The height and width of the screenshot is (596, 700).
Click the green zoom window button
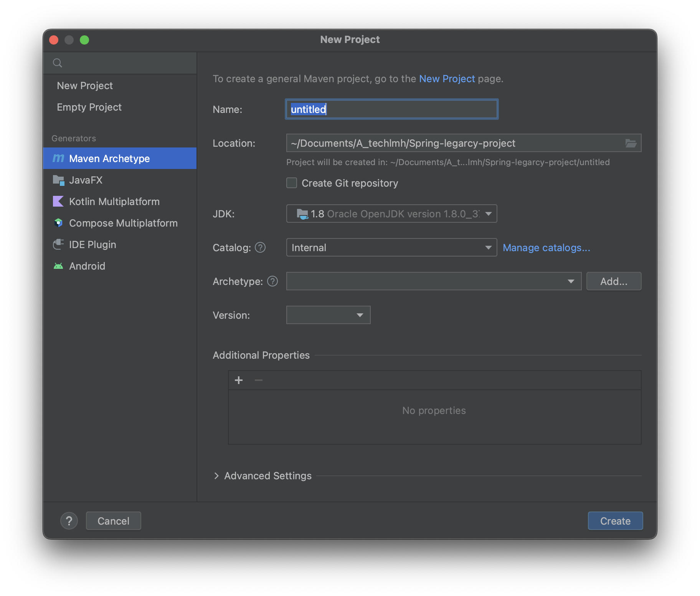(84, 40)
